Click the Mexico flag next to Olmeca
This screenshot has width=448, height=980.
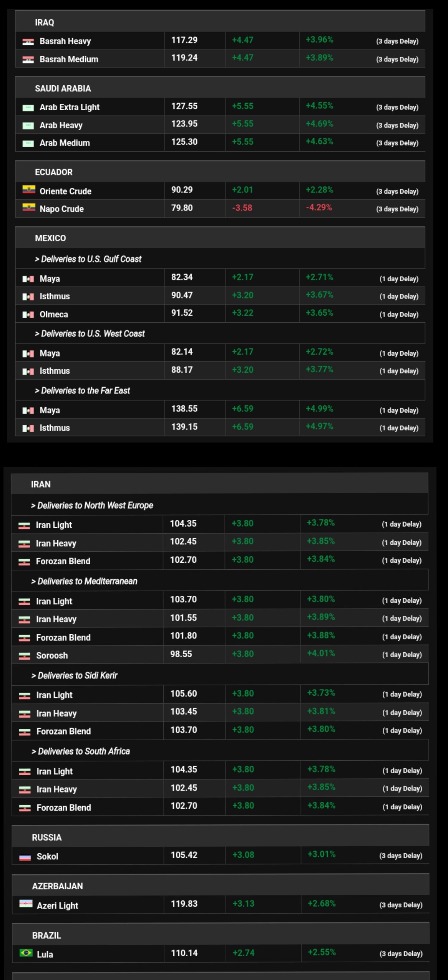[28, 315]
